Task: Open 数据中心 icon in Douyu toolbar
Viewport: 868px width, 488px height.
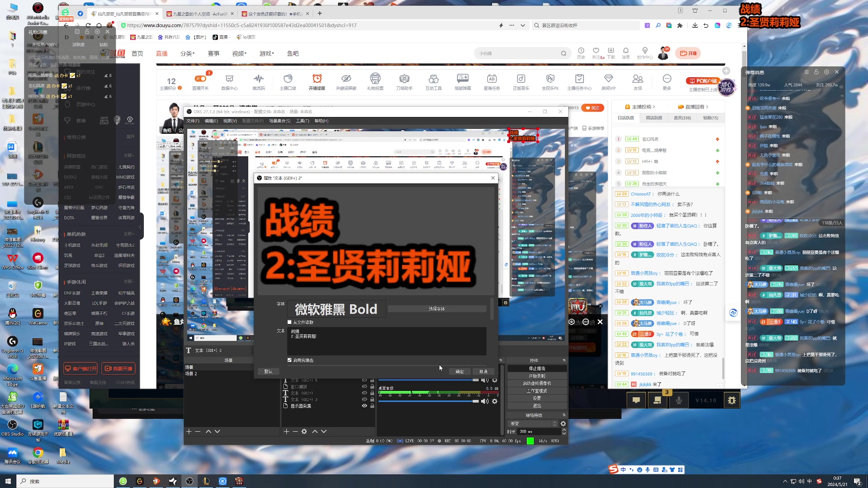Action: (229, 79)
